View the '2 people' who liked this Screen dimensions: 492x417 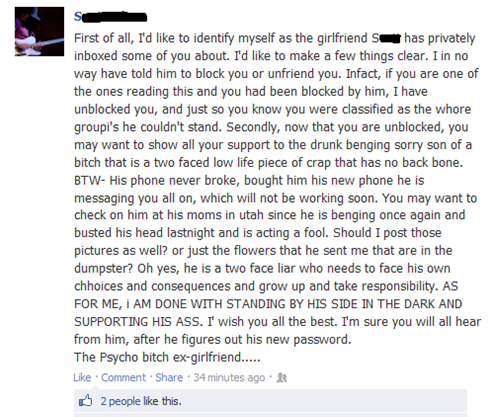coord(120,401)
